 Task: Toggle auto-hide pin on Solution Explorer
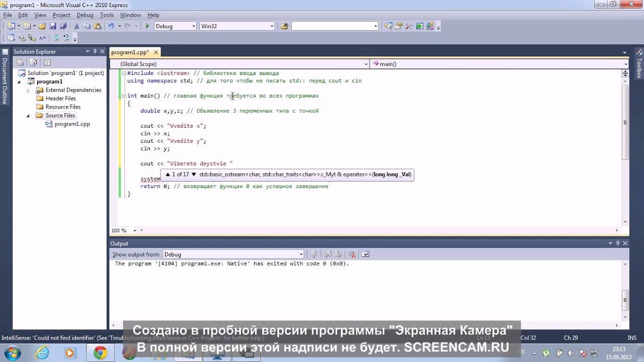(x=95, y=51)
